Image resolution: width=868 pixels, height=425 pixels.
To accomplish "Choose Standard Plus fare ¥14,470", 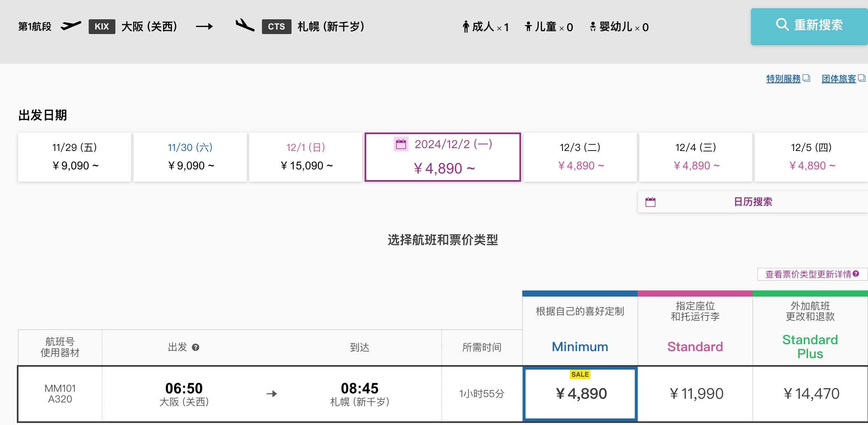I will click(x=811, y=394).
